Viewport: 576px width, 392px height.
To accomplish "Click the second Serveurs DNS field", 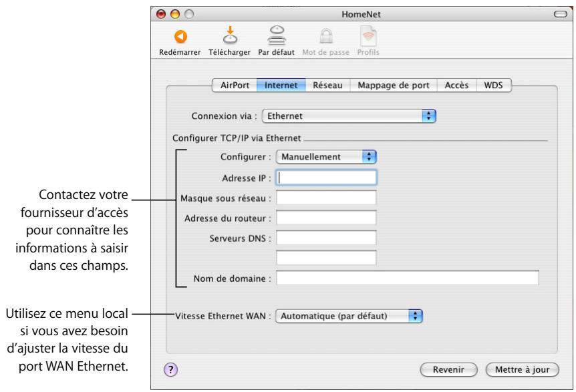I will point(326,258).
